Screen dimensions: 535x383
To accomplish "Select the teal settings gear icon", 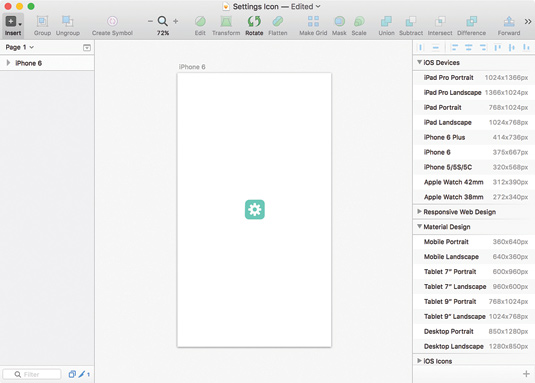I will point(255,209).
